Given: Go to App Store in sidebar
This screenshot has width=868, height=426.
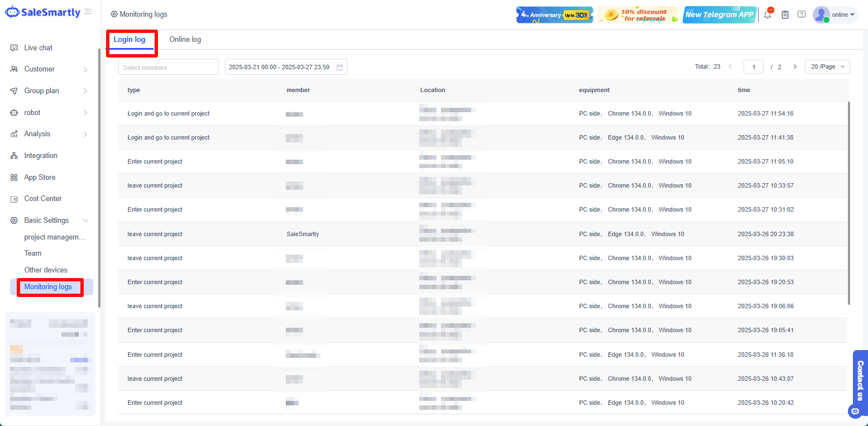Looking at the screenshot, I should [40, 178].
